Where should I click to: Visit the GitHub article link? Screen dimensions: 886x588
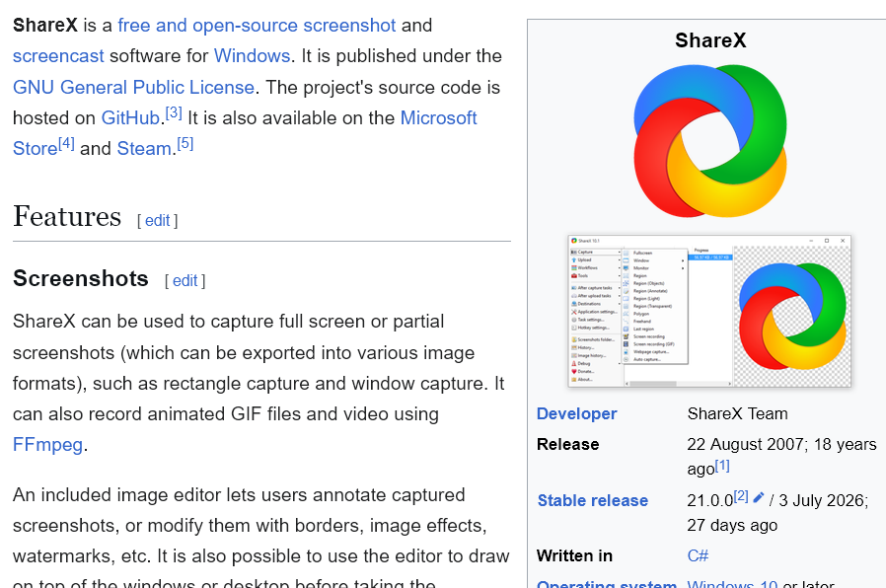(x=130, y=117)
